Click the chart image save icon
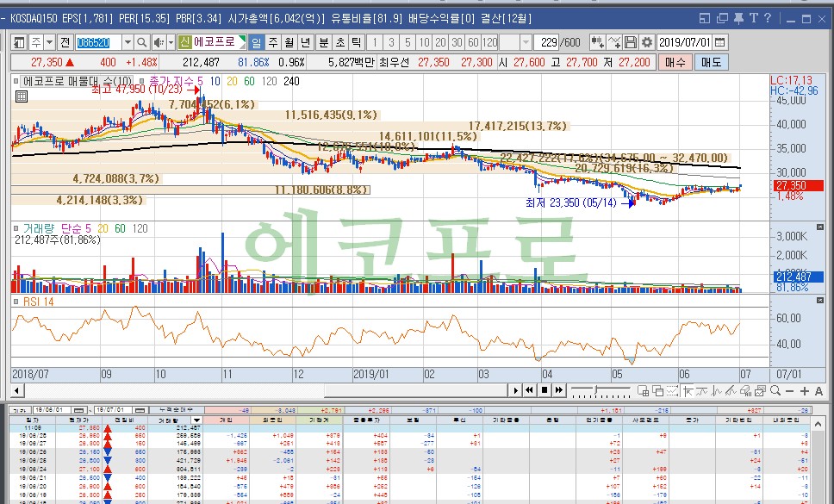The width and height of the screenshot is (834, 504). [760, 391]
